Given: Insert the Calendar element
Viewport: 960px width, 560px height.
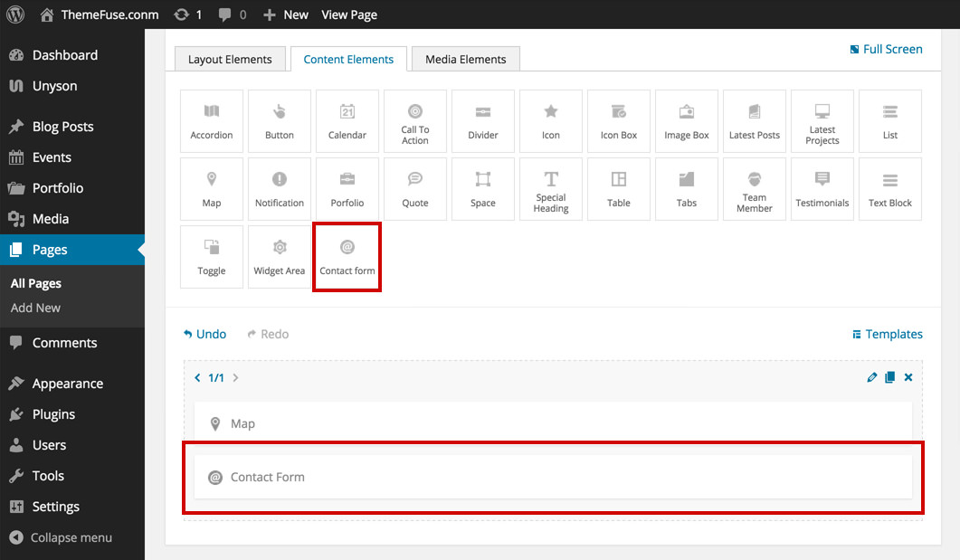Looking at the screenshot, I should 347,121.
